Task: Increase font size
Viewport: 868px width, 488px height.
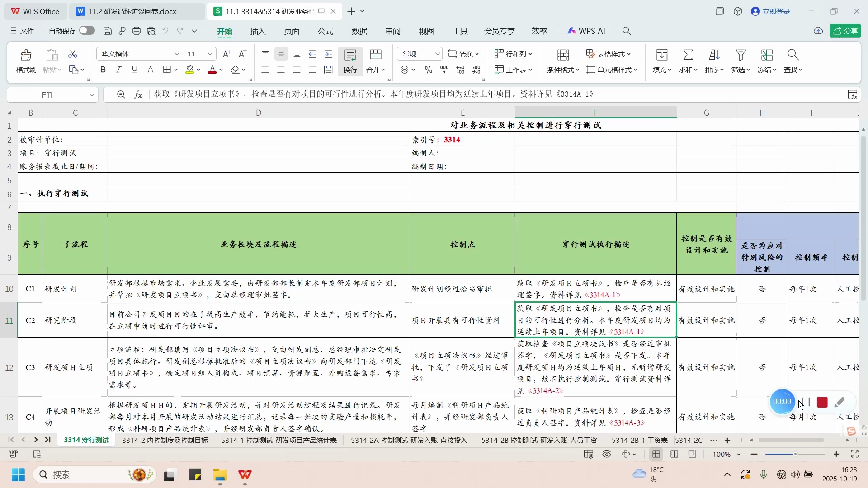Action: point(227,54)
